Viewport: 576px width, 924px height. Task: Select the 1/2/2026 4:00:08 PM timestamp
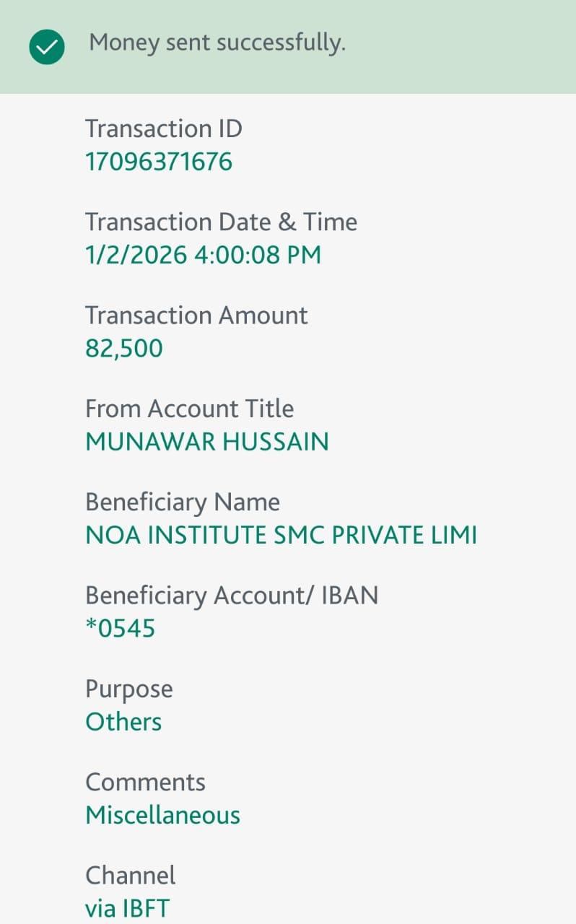coord(203,255)
